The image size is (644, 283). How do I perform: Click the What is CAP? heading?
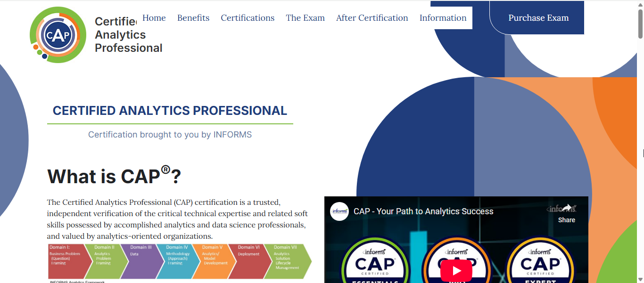114,175
